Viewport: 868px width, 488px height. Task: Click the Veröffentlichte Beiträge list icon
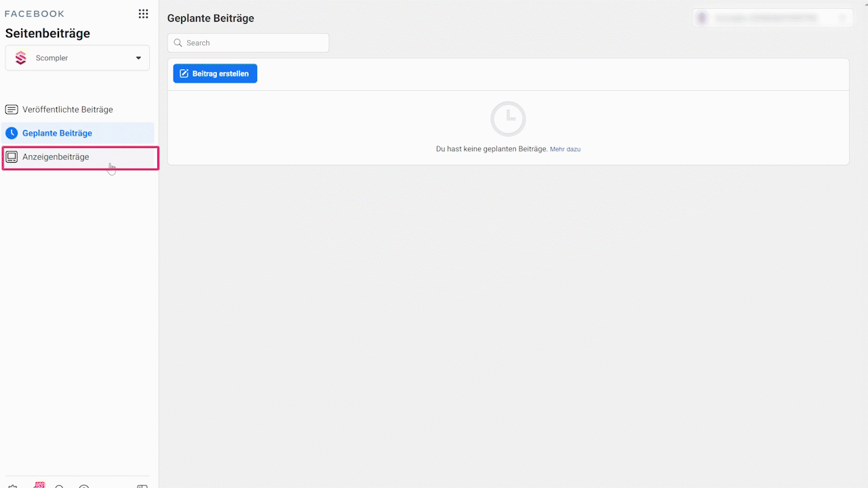pyautogui.click(x=12, y=110)
